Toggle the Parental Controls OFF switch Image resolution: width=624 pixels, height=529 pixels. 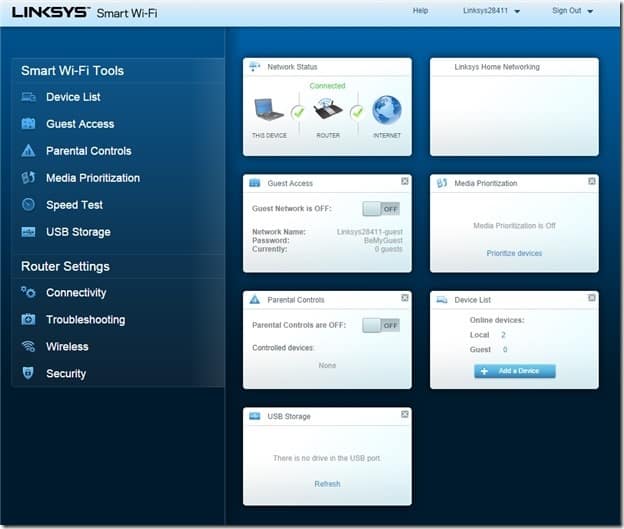click(381, 325)
